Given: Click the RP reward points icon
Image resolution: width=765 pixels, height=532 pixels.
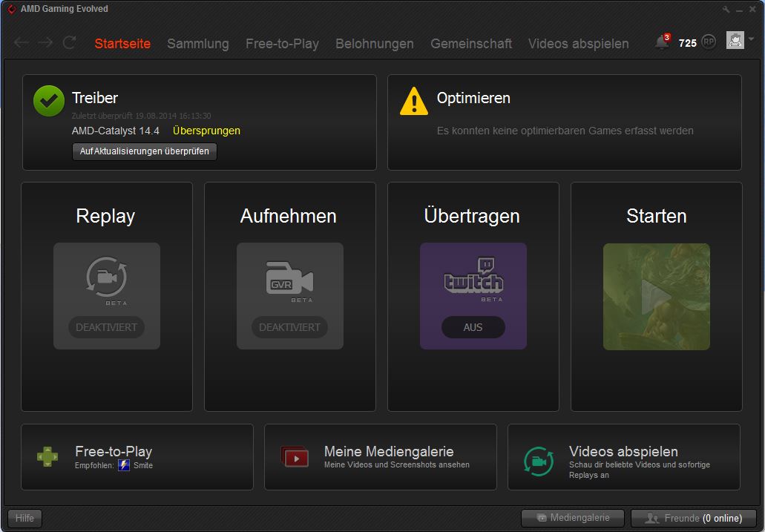Looking at the screenshot, I should 709,42.
